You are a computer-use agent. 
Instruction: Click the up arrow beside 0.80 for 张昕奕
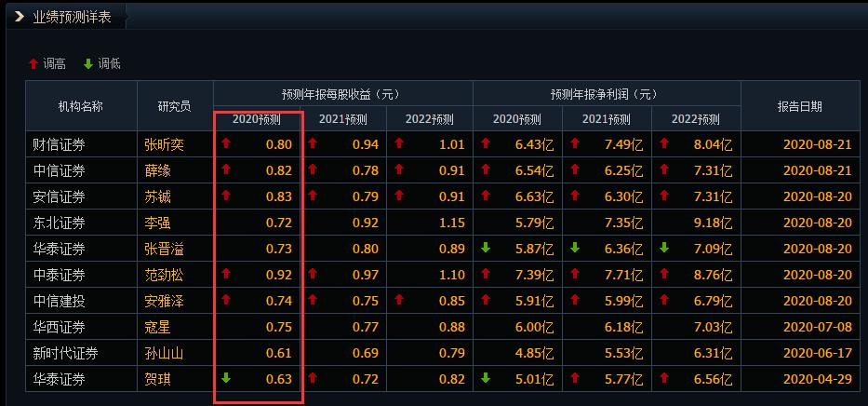click(x=226, y=143)
